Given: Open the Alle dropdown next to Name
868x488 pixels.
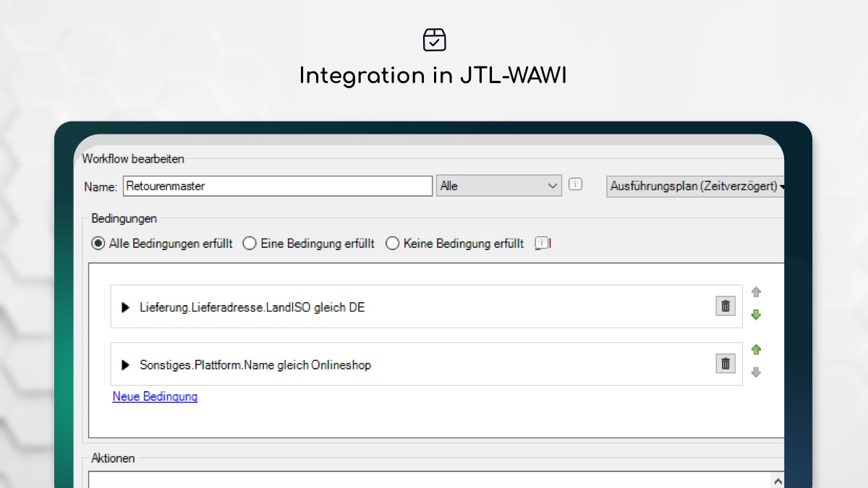Looking at the screenshot, I should [x=499, y=186].
